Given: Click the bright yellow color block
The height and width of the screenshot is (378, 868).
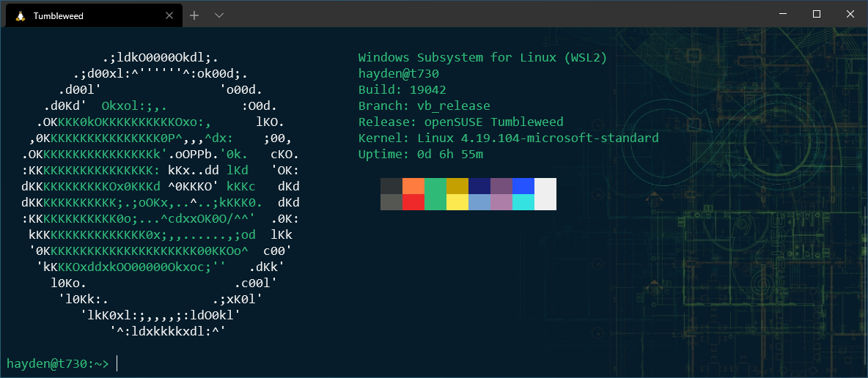Looking at the screenshot, I should [x=457, y=202].
